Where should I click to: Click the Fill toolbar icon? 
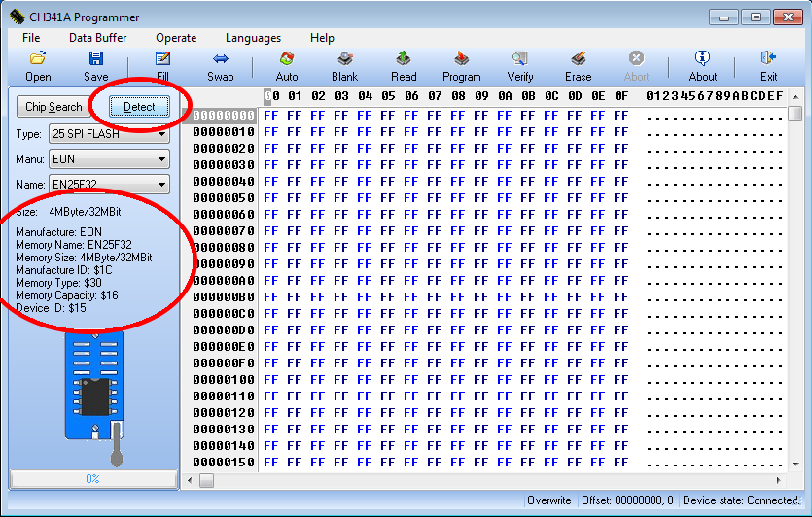pyautogui.click(x=162, y=58)
